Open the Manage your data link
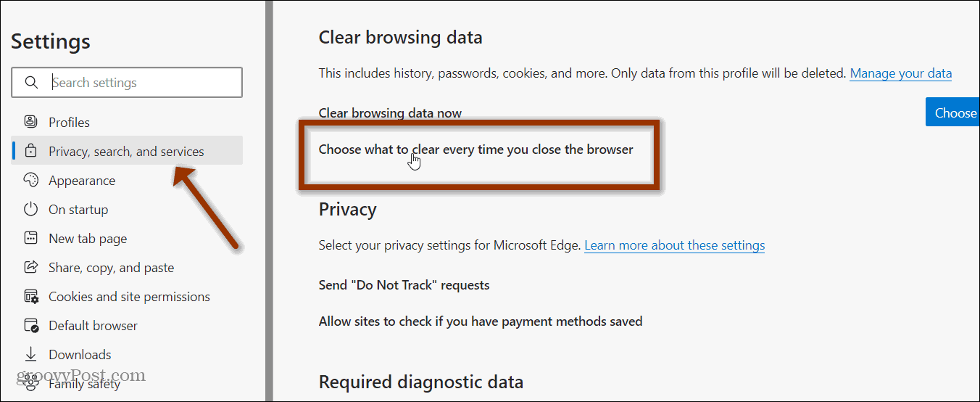This screenshot has height=402, width=980. pyautogui.click(x=901, y=73)
